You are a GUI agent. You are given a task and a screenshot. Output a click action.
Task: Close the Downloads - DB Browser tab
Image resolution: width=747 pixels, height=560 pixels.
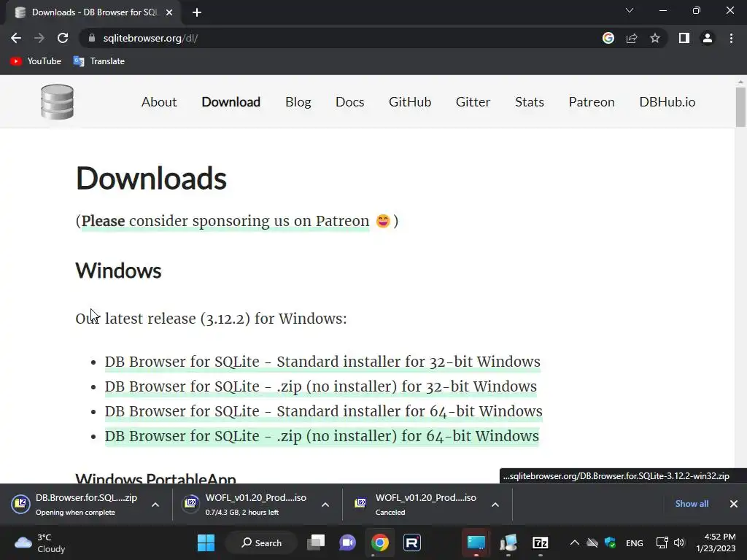point(169,12)
